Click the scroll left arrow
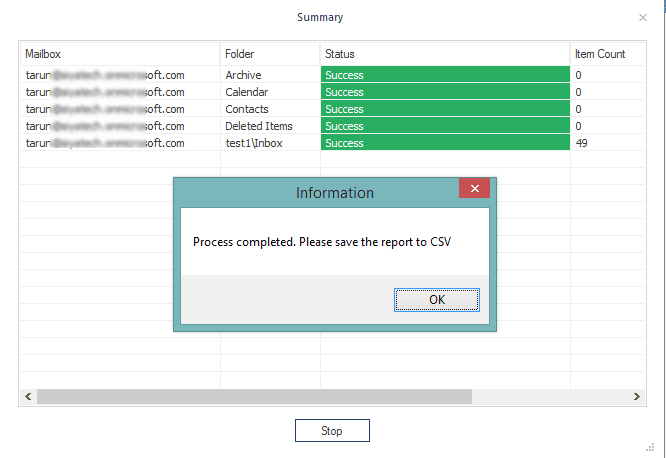The height and width of the screenshot is (458, 666). click(28, 396)
